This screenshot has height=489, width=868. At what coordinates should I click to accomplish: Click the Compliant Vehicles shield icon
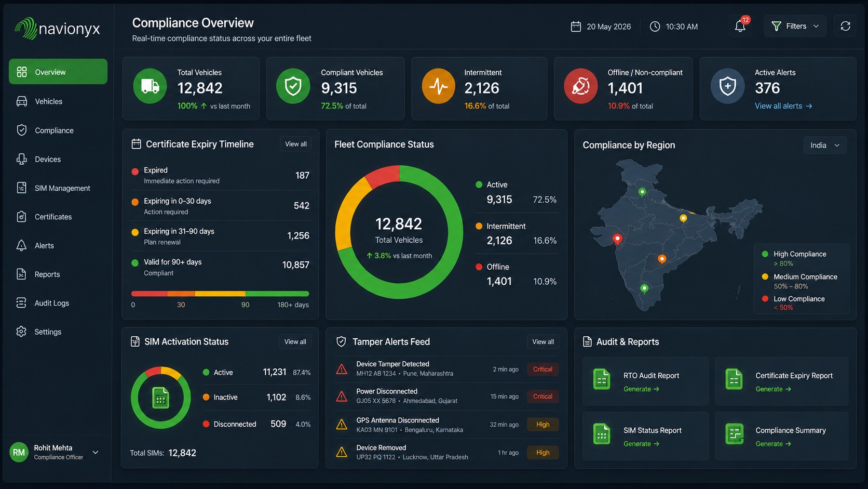[293, 86]
